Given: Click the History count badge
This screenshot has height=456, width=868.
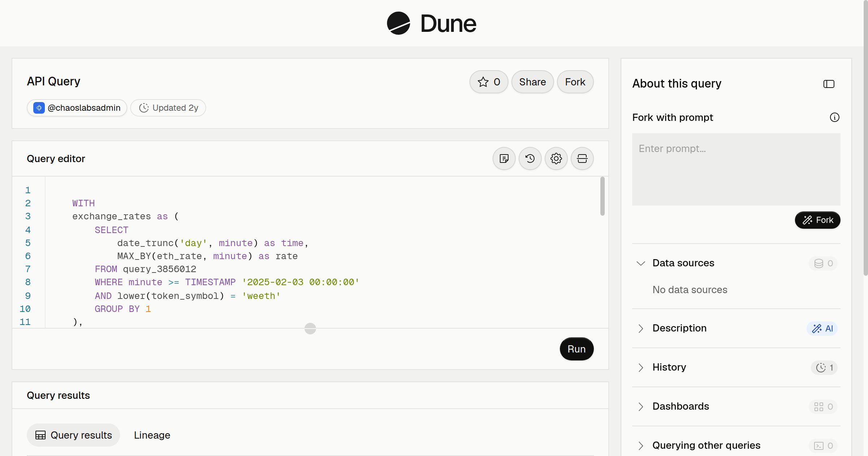Looking at the screenshot, I should (824, 367).
